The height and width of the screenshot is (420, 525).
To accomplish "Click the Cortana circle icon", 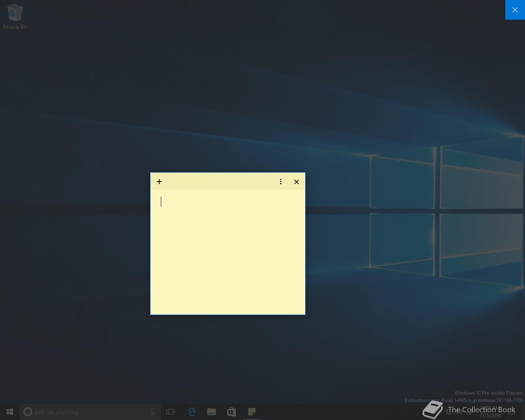I will [x=28, y=412].
